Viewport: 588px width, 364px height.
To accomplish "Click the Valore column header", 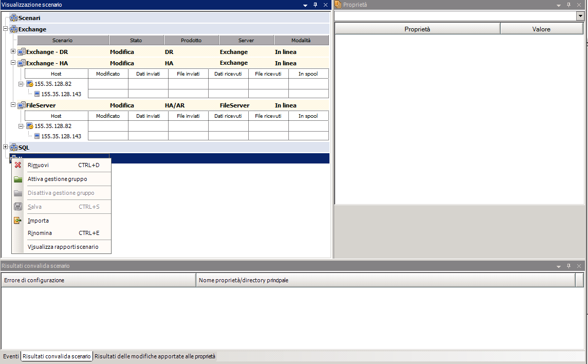I will coord(542,29).
